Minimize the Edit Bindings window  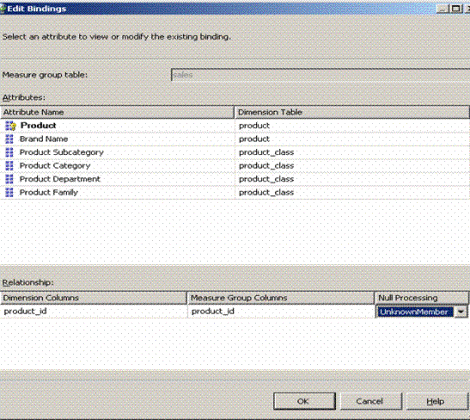(x=443, y=8)
